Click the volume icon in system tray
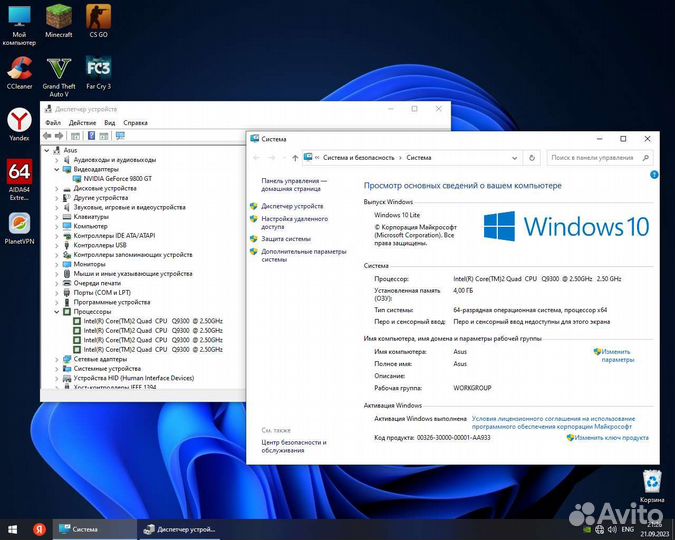 (x=612, y=529)
